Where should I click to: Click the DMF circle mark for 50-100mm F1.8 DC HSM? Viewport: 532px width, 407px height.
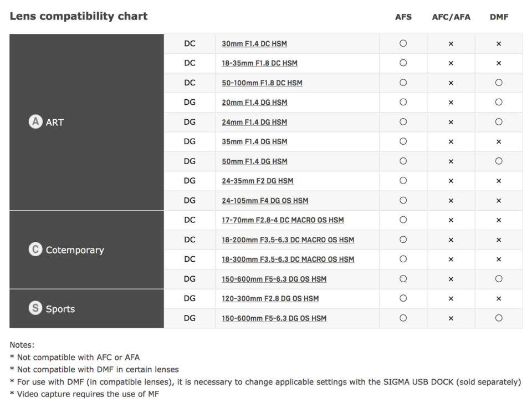(x=498, y=83)
